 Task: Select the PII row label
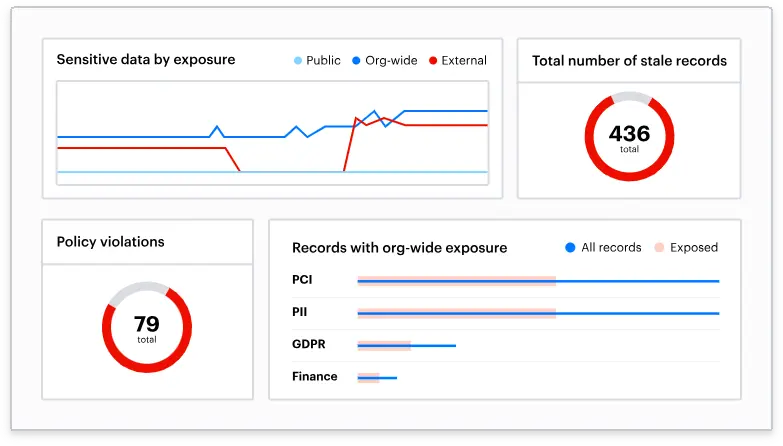(299, 312)
